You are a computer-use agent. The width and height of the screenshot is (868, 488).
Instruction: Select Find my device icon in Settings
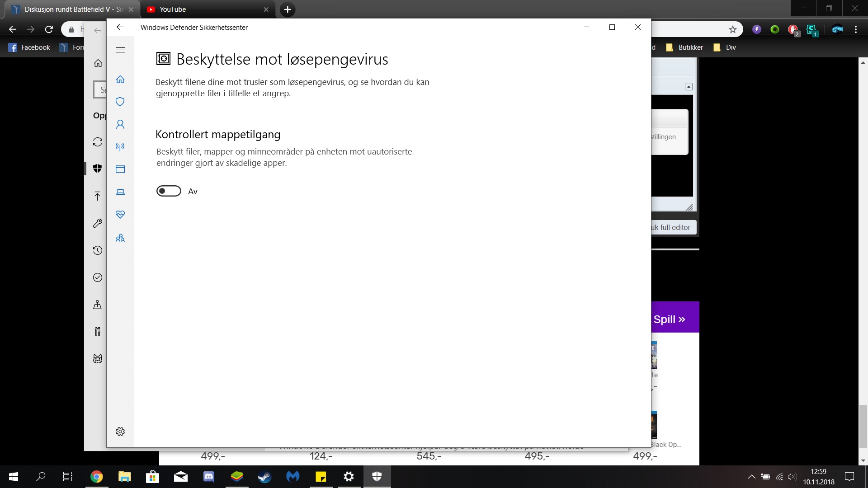pos(98,305)
